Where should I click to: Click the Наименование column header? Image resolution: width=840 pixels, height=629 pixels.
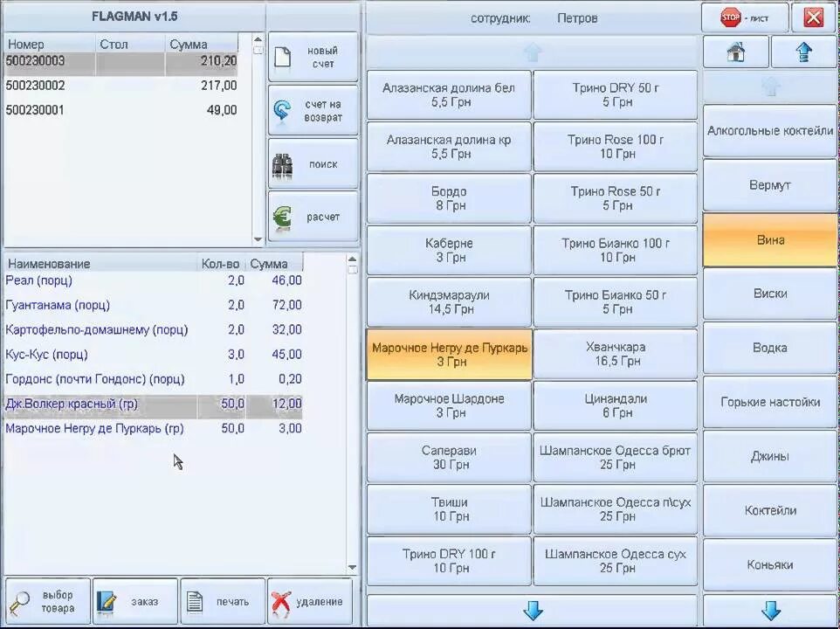point(100,264)
